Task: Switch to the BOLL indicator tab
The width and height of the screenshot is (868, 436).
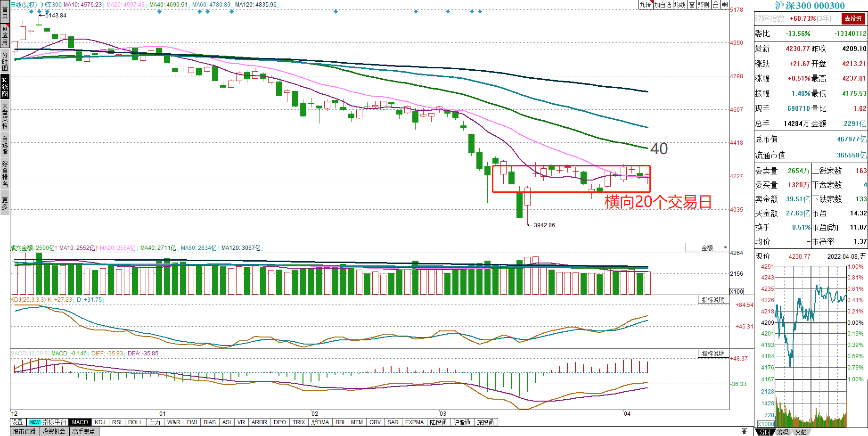Action: pyautogui.click(x=135, y=422)
